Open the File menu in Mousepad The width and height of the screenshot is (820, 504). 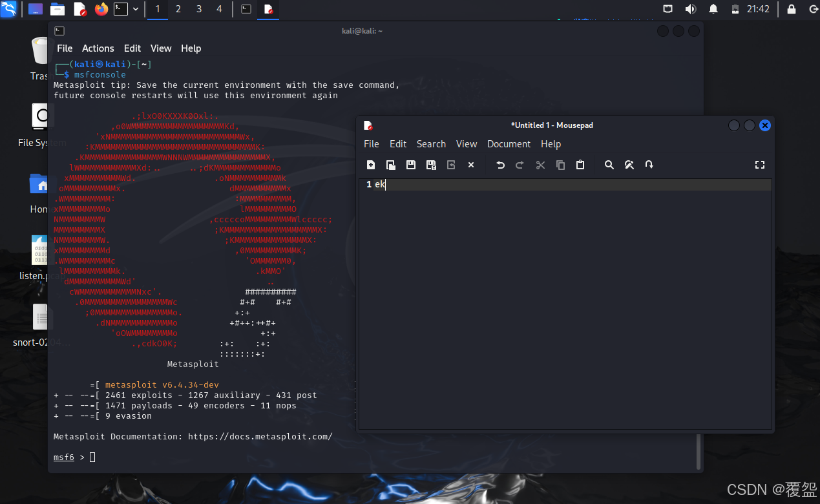[372, 144]
